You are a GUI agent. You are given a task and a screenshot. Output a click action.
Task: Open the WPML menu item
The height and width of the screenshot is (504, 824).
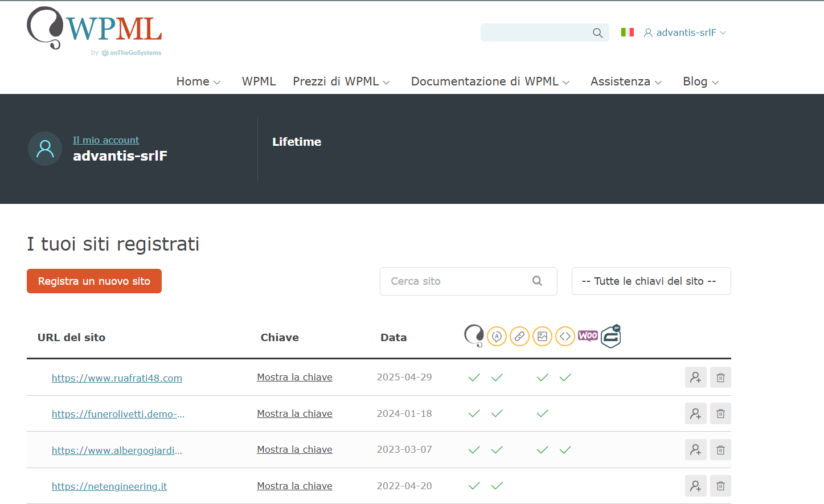[x=259, y=81]
